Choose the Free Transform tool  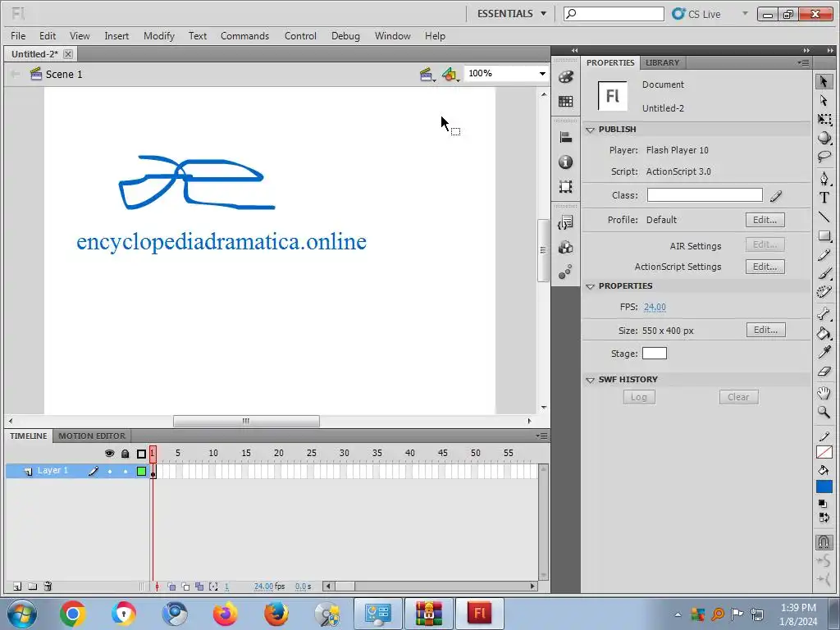click(824, 120)
